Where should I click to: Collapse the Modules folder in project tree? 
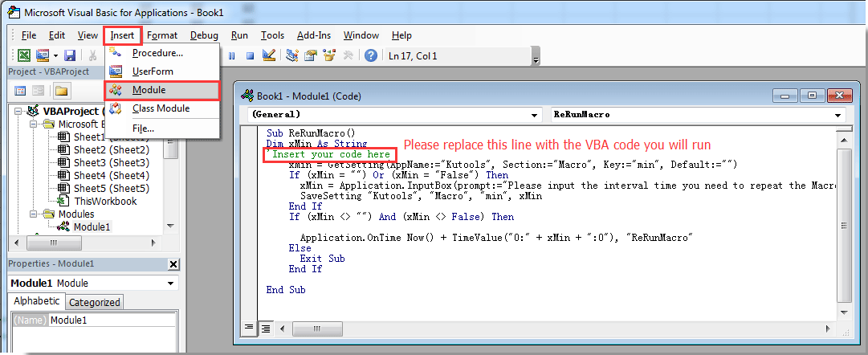(32, 214)
